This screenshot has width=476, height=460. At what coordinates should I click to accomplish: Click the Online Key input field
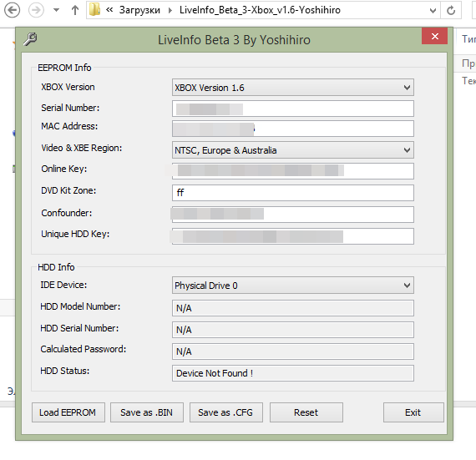[x=292, y=171]
